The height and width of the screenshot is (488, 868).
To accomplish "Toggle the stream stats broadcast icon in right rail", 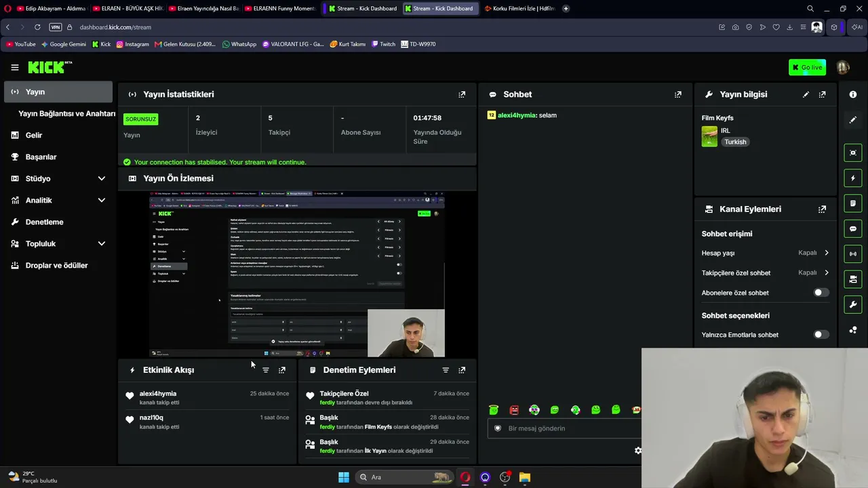I will click(x=853, y=254).
